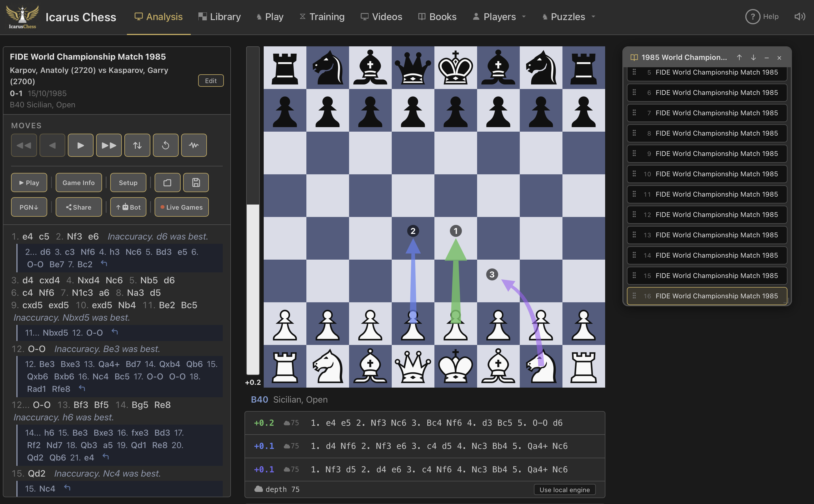The image size is (814, 504).
Task: Click return arrow after 15. Nc4 variation
Action: tap(67, 488)
